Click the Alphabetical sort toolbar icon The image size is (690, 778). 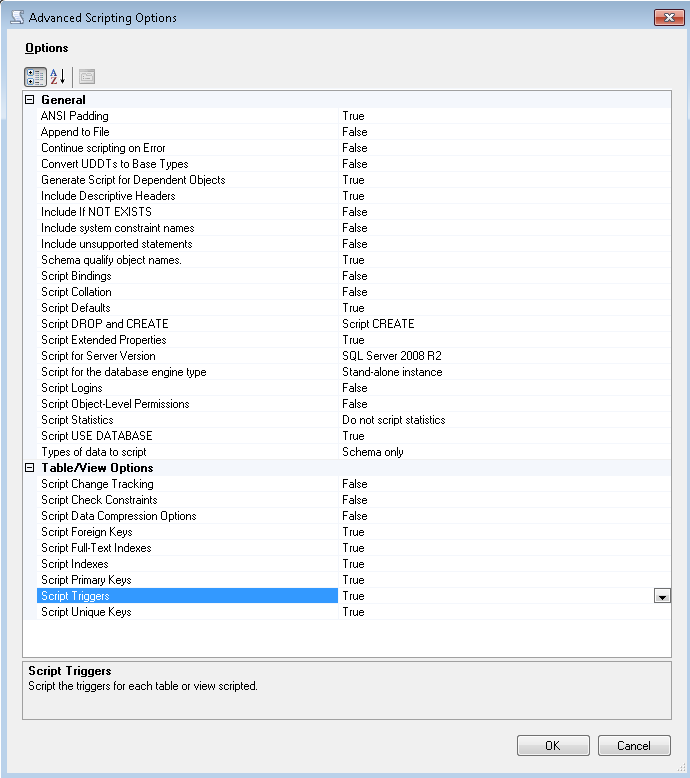(57, 76)
